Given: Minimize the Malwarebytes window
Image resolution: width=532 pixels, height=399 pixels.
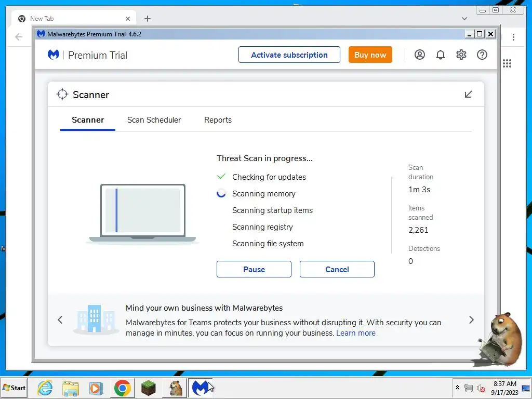Looking at the screenshot, I should click(x=469, y=34).
